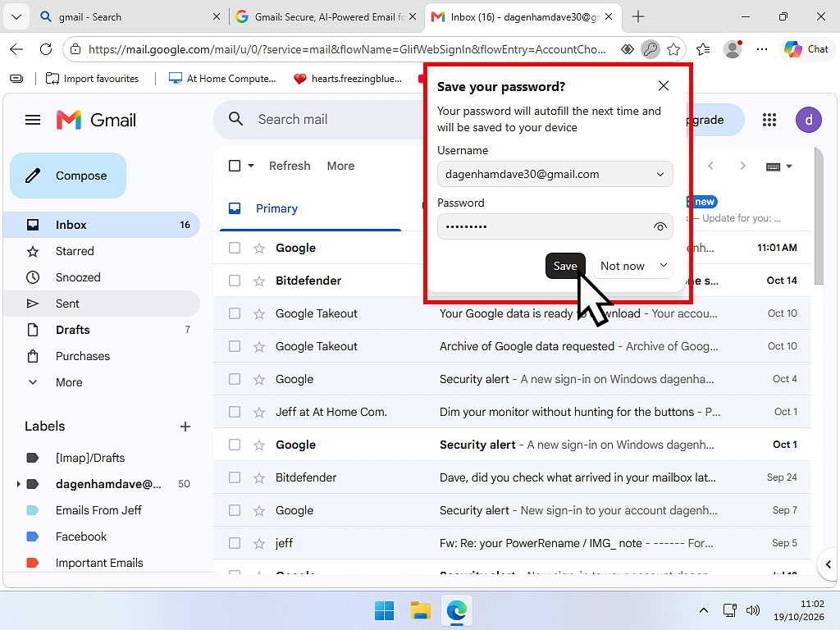Expand the Not now dropdown arrow

click(x=663, y=265)
